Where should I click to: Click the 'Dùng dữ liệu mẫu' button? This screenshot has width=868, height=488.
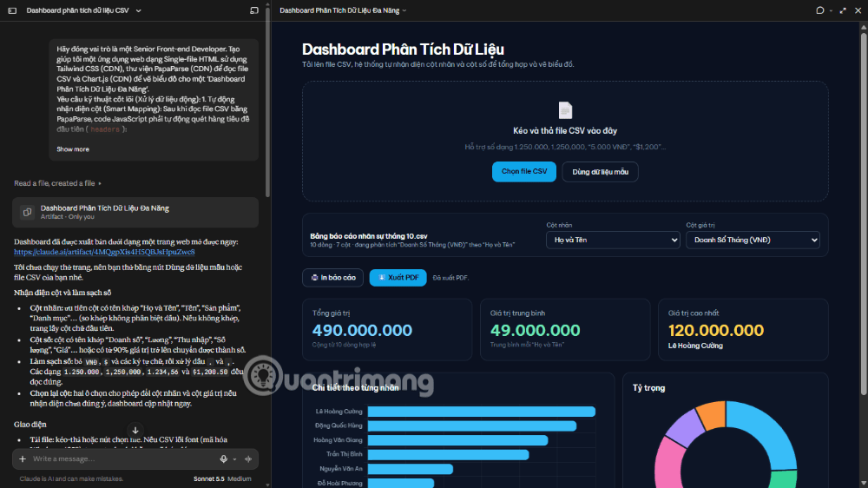coord(600,172)
